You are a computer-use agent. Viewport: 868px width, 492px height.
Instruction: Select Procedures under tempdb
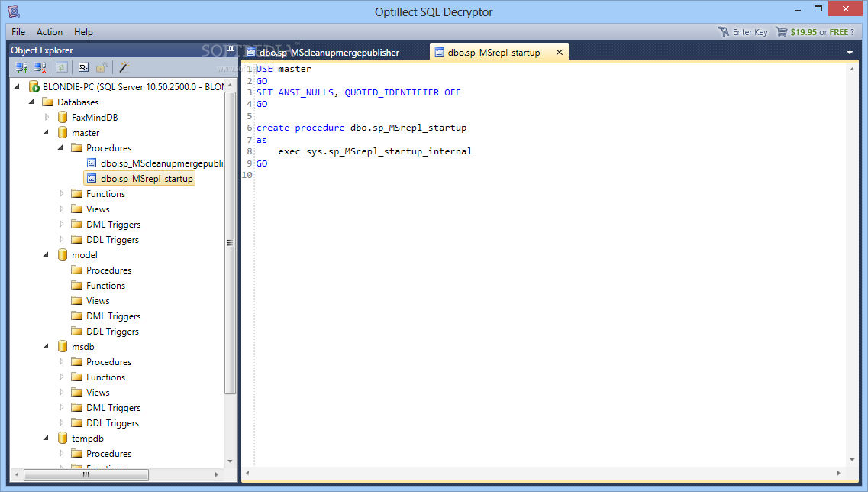[x=109, y=454]
